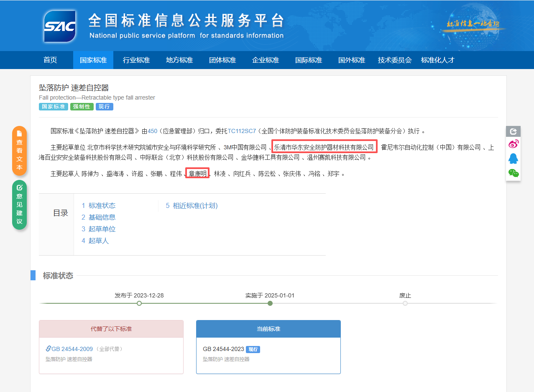The image size is (534, 392).
Task: Share page via Weibo icon
Action: (513, 144)
